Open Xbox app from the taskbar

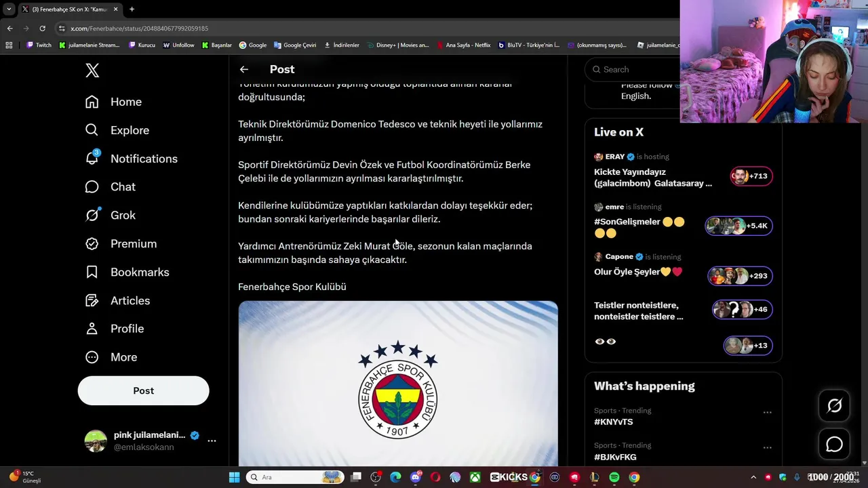click(x=475, y=477)
